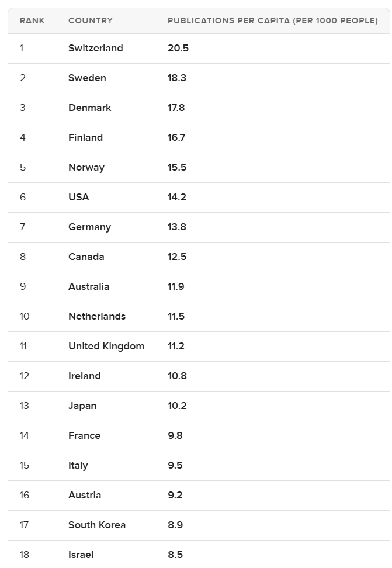Click the Netherlands country name
392x568 pixels.
[x=97, y=316]
